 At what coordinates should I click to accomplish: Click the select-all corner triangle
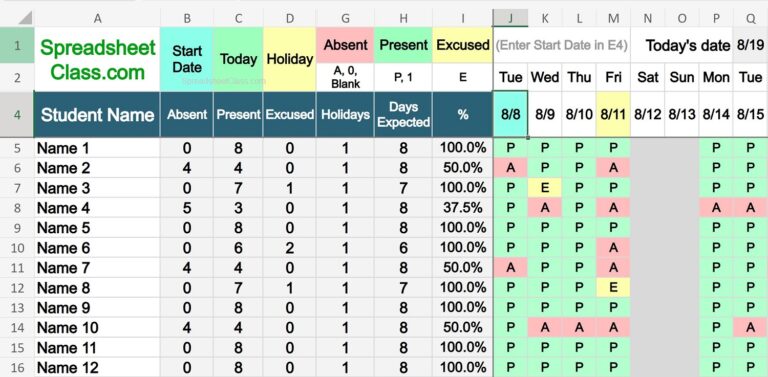pyautogui.click(x=23, y=19)
